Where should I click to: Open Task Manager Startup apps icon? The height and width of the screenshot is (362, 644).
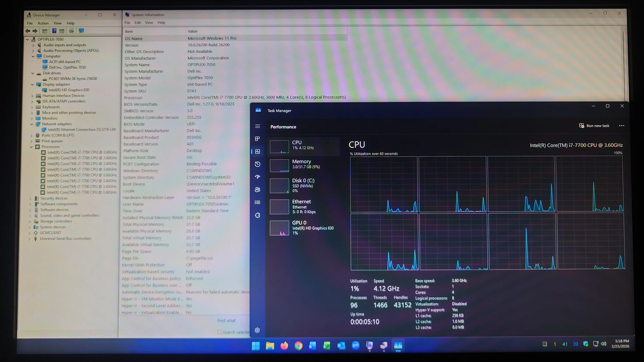(x=257, y=177)
